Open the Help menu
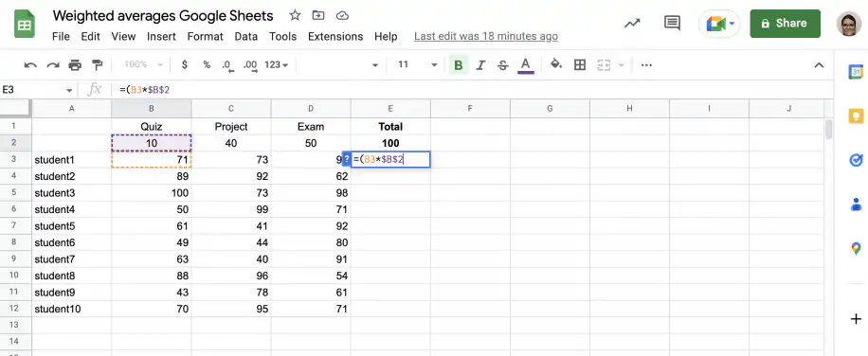This screenshot has height=356, width=868. point(386,37)
